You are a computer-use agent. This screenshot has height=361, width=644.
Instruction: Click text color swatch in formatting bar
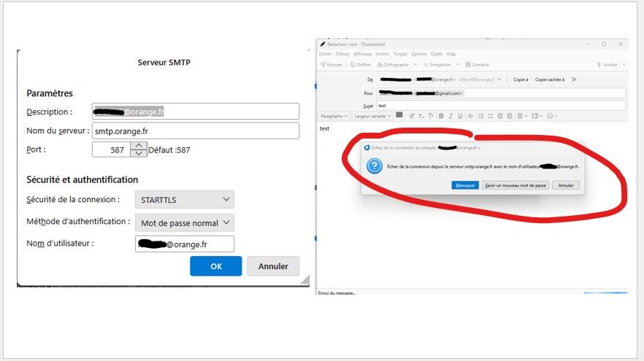[x=399, y=115]
